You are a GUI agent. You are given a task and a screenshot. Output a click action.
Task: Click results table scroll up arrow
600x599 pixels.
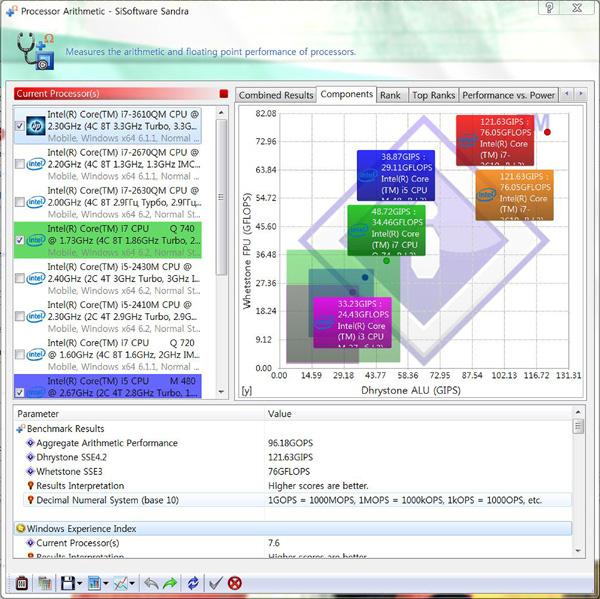[578, 412]
